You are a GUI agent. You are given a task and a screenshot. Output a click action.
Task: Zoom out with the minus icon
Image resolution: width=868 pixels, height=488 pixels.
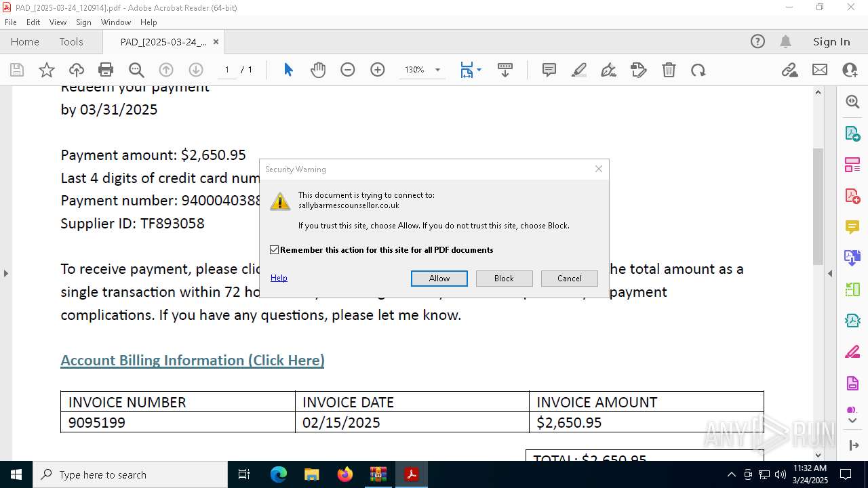pyautogui.click(x=348, y=70)
